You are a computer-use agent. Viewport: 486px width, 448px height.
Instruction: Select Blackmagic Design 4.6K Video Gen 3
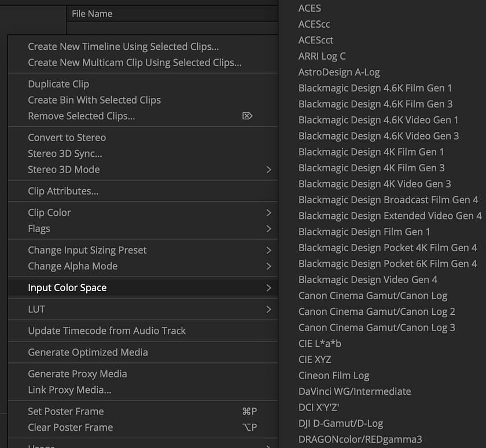click(379, 136)
